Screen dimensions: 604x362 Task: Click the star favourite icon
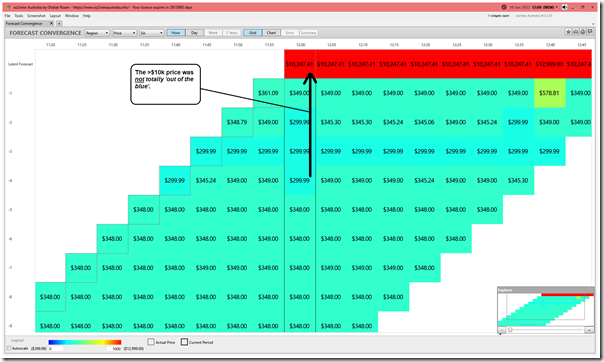pos(568,32)
